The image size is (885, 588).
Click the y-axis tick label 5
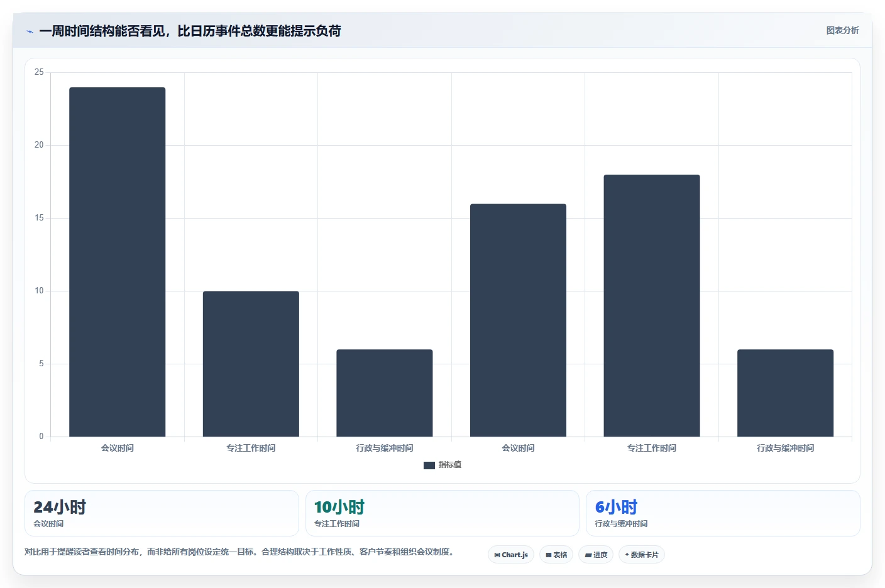tap(41, 364)
